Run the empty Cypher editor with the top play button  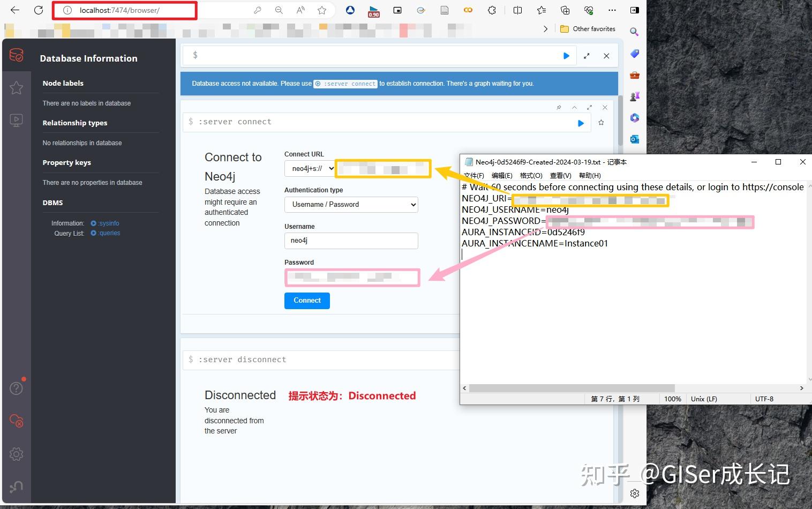566,55
